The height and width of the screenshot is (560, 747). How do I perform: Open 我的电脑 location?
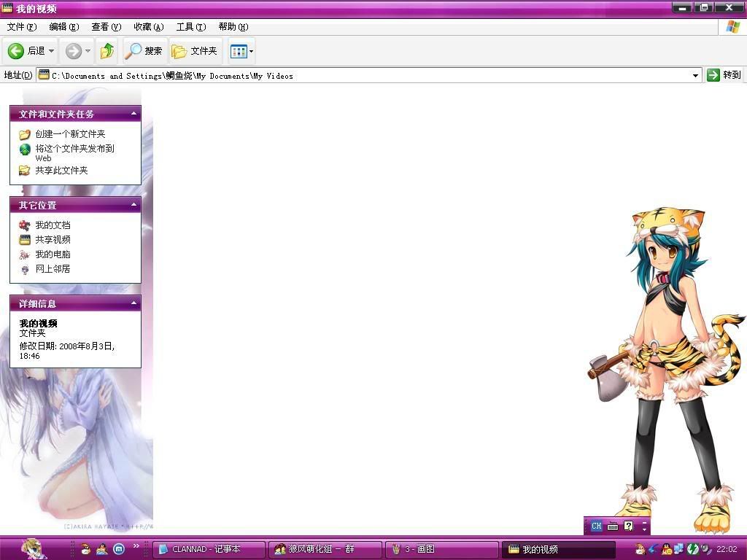pos(53,254)
